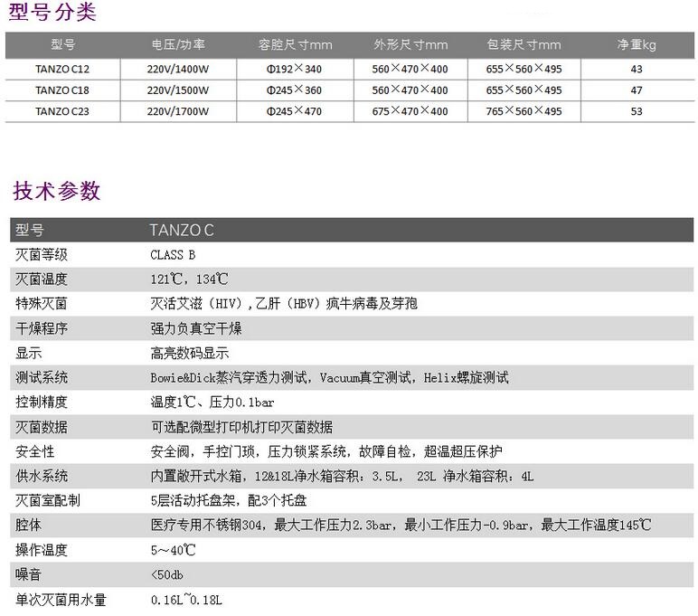This screenshot has width=698, height=616.
Task: Click the Bowie&Dick test description text
Action: pyautogui.click(x=329, y=378)
